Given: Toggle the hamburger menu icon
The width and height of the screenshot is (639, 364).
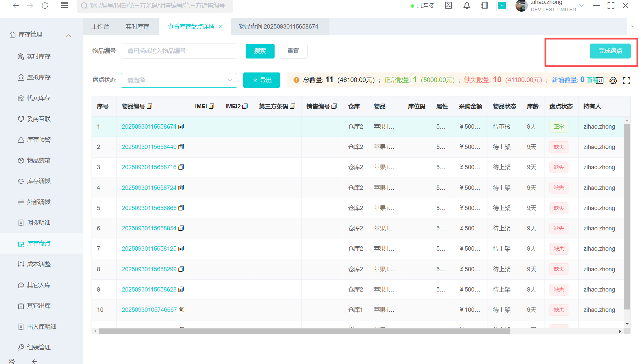Looking at the screenshot, I should (x=65, y=6).
